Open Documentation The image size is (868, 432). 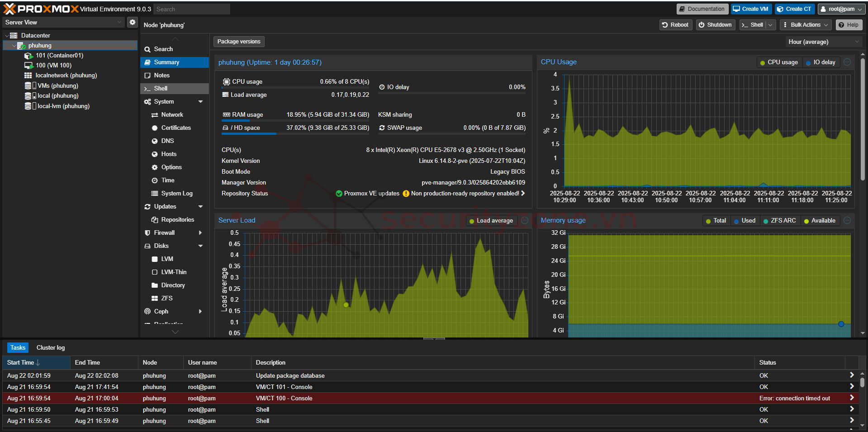point(702,9)
